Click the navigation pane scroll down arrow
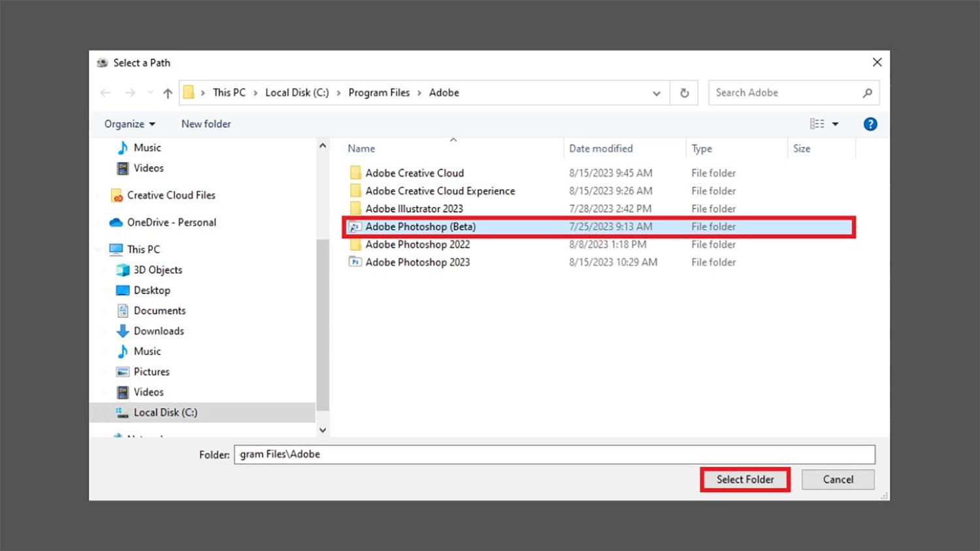This screenshot has height=551, width=980. point(323,430)
